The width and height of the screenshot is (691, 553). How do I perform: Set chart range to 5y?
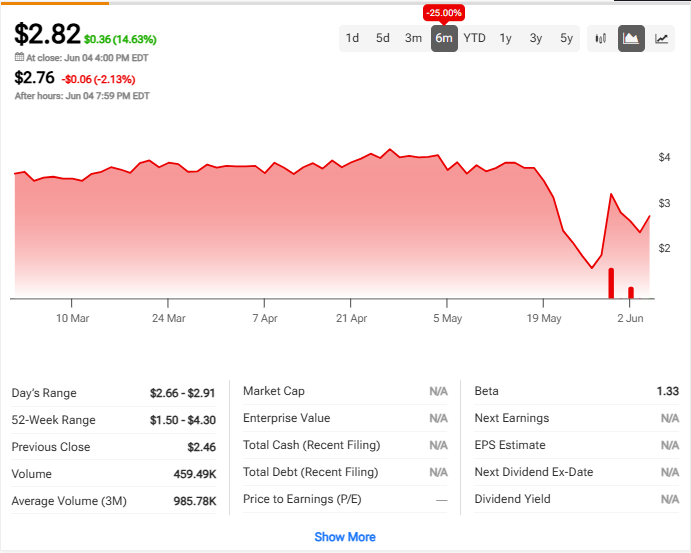point(567,38)
